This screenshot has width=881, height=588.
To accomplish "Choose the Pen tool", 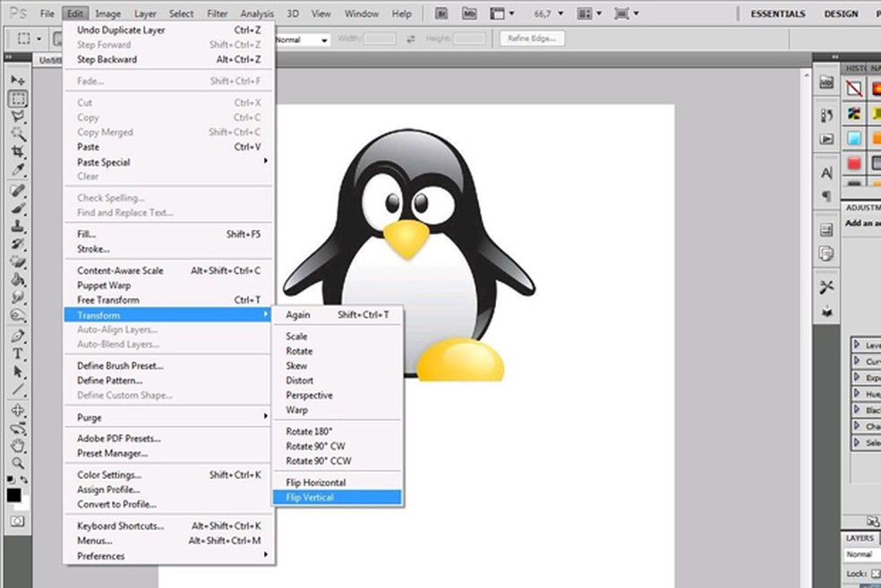I will pos(17,337).
